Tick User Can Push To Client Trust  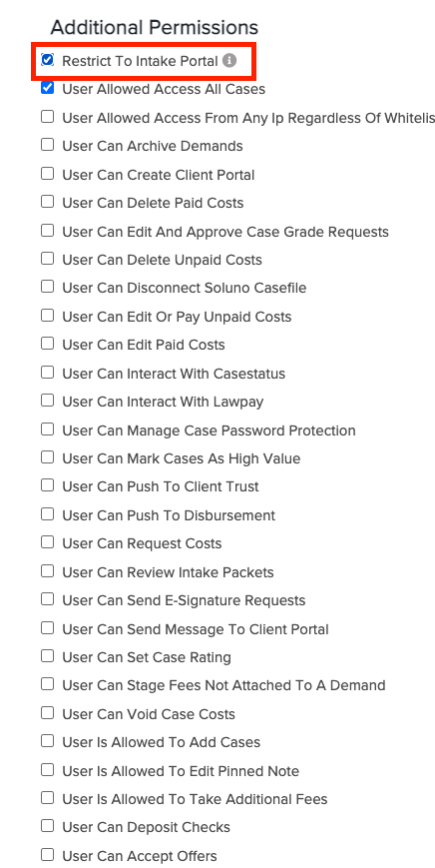48,485
